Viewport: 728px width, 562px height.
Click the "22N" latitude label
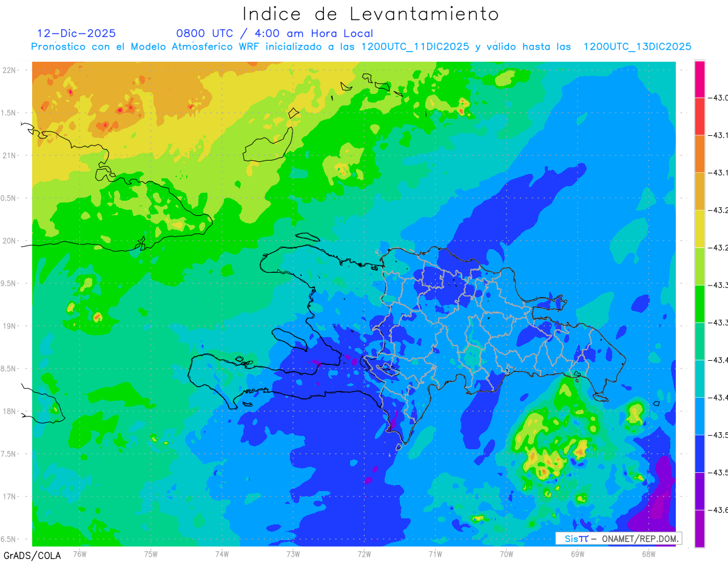point(9,70)
